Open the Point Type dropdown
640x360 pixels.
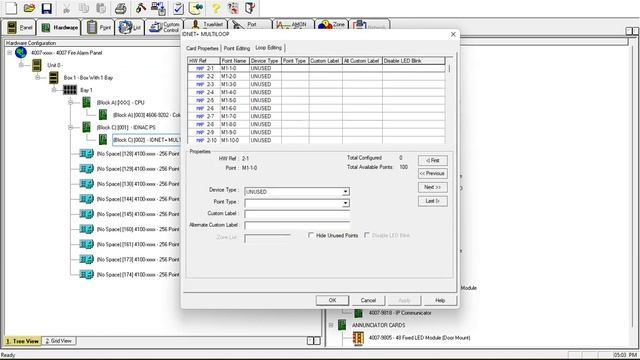point(345,203)
